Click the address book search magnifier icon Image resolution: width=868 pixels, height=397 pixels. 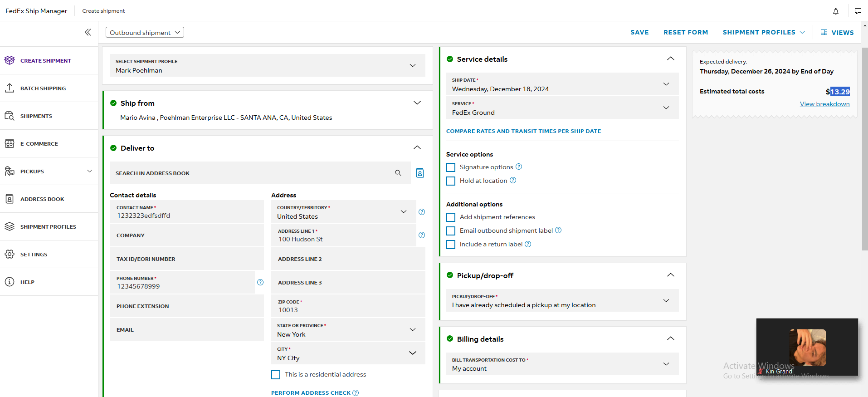click(398, 173)
